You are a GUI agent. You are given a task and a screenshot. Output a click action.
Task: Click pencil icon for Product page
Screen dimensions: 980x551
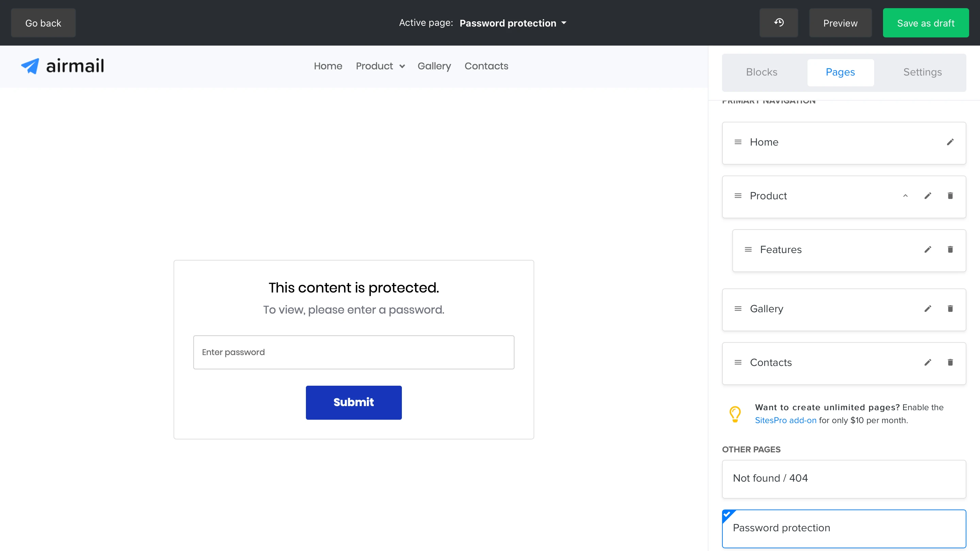pyautogui.click(x=928, y=196)
